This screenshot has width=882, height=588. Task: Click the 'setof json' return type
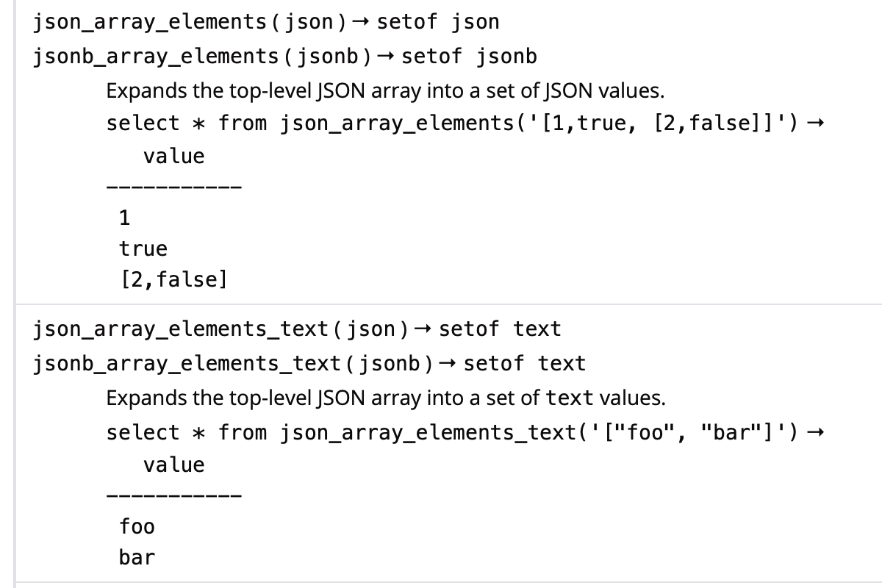[438, 22]
